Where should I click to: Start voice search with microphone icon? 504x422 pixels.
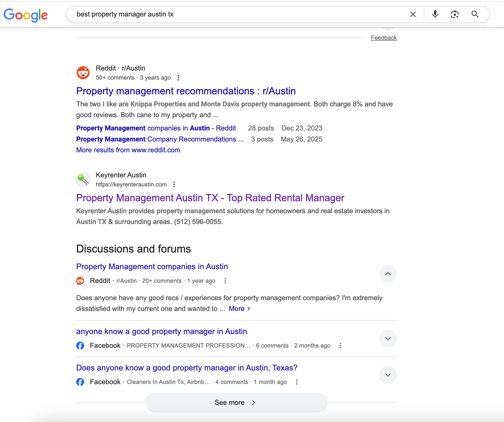[x=435, y=14]
